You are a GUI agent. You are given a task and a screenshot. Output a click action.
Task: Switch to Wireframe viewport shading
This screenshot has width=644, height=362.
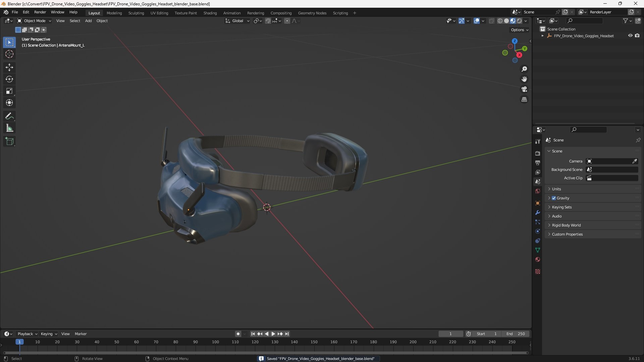pos(500,21)
